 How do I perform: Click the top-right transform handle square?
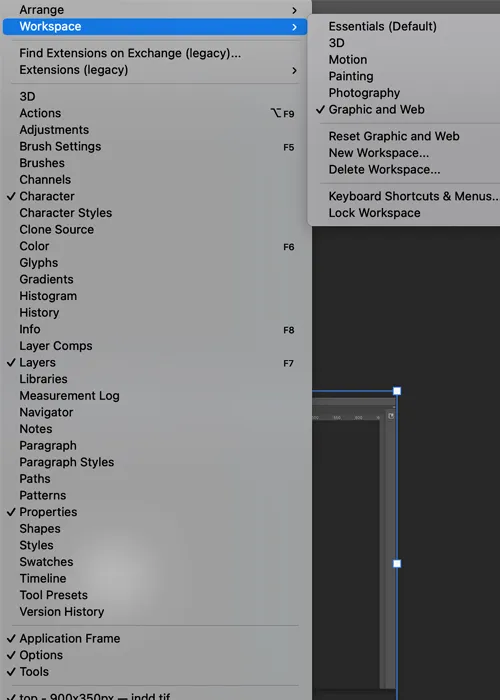point(397,391)
